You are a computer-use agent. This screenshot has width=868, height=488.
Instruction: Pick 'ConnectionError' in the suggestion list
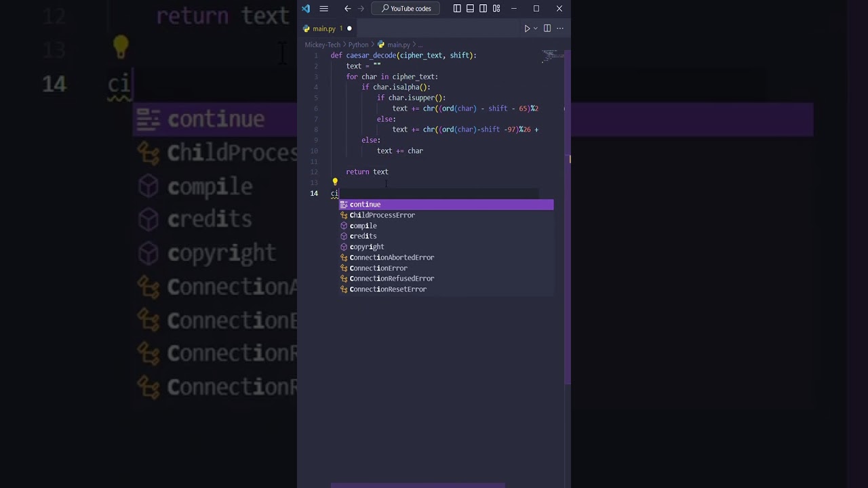378,268
